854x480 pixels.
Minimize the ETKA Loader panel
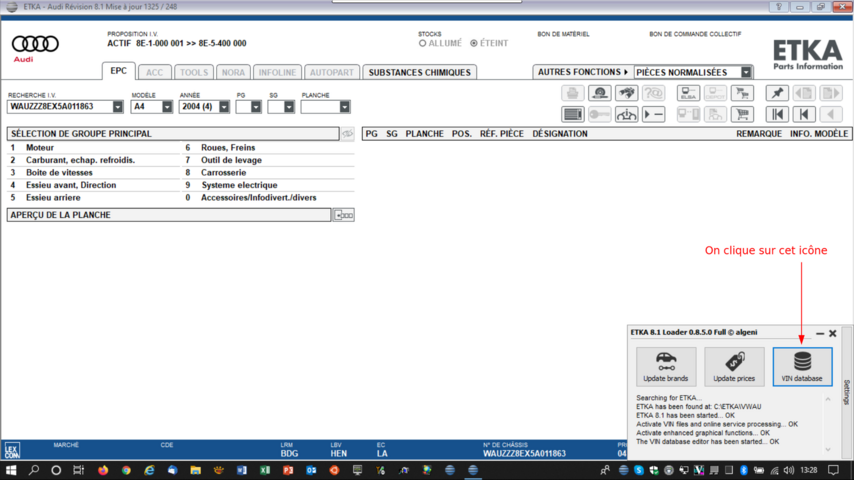click(x=820, y=333)
